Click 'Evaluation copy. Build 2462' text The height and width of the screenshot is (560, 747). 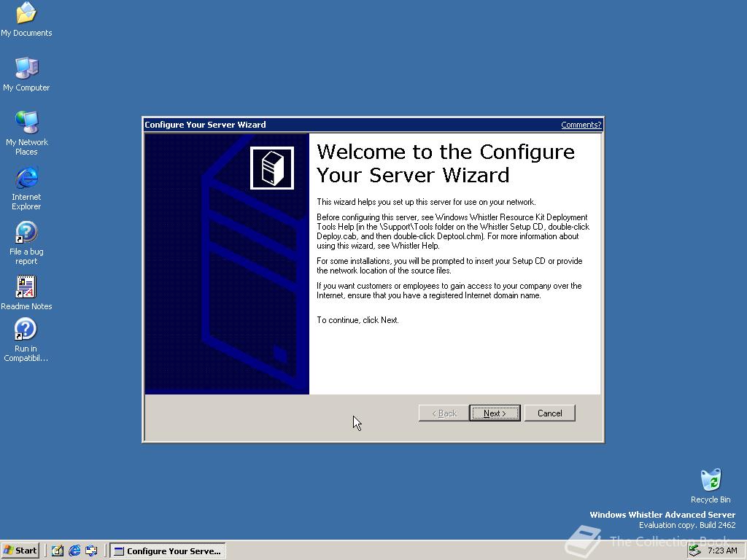coord(687,525)
